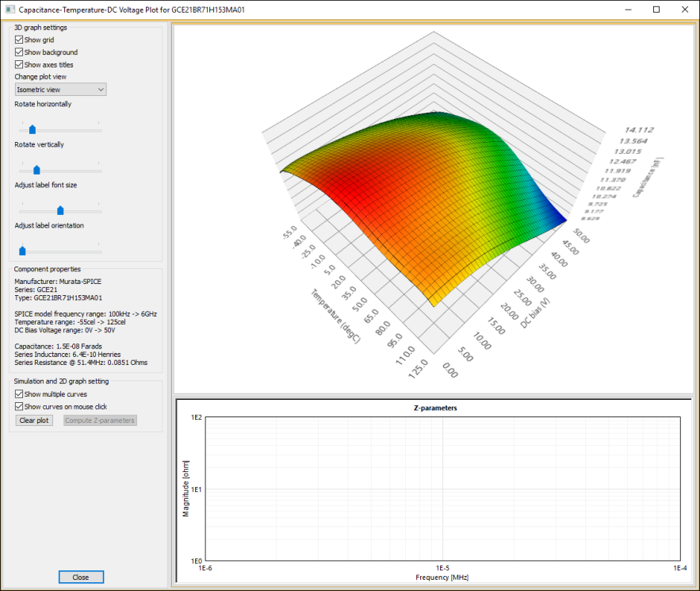
Task: Click the 13.564 capacitance axis value
Action: coord(633,141)
